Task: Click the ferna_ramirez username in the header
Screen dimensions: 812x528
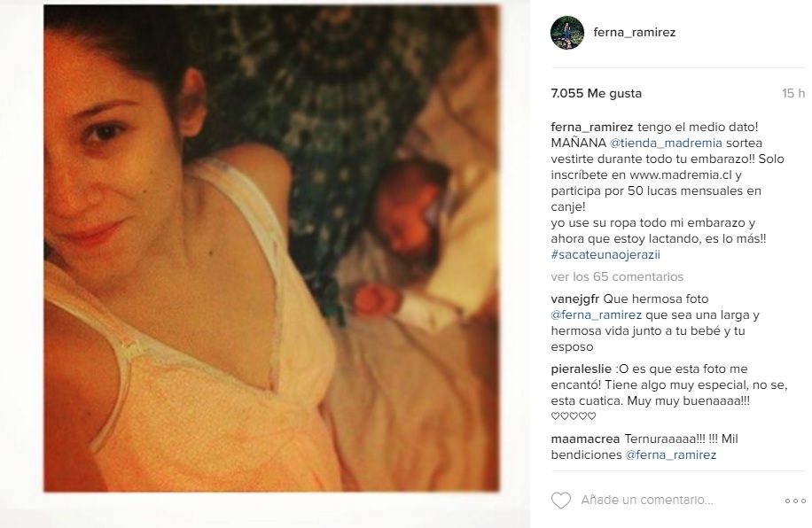Action: (635, 32)
